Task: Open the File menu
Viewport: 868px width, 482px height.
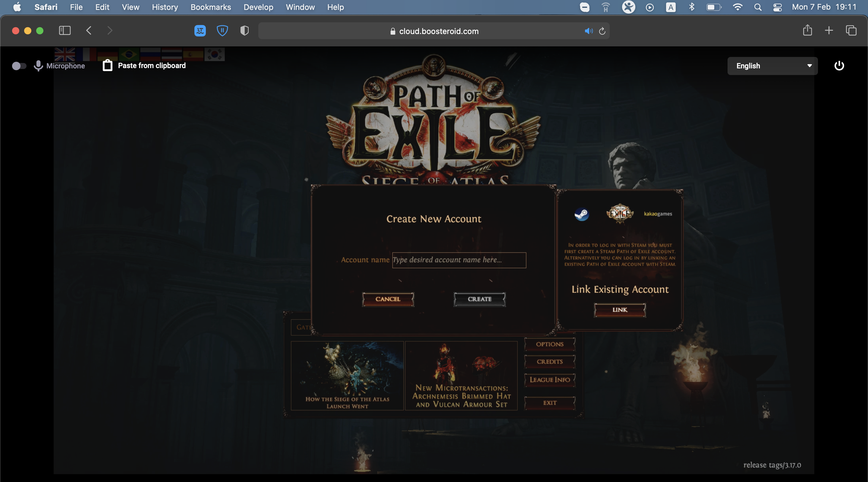Action: click(76, 7)
